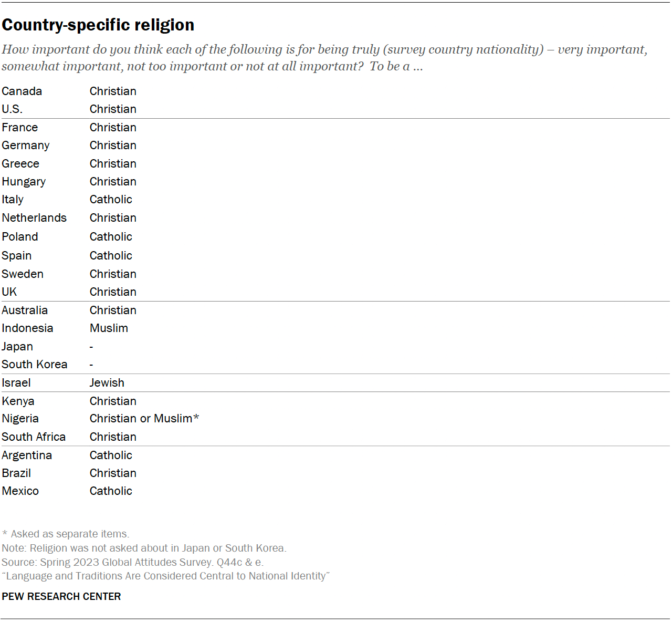Click "Catholic" in the Italy row
The width and height of the screenshot is (672, 622).
point(111,200)
